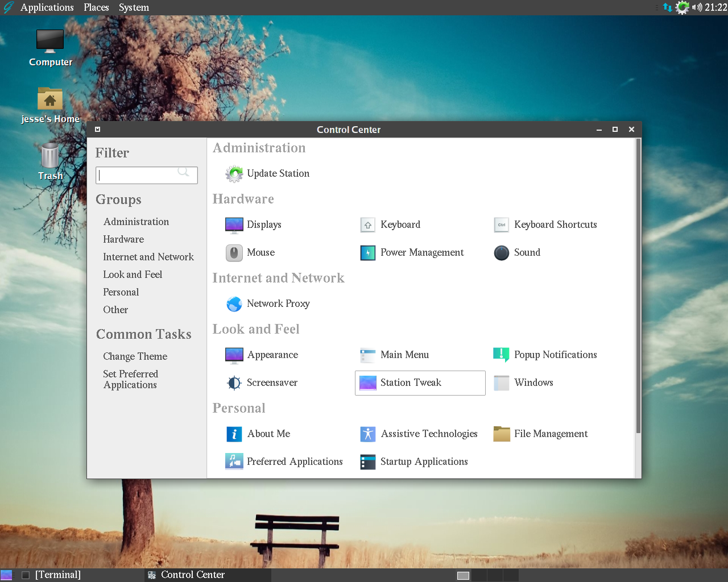
Task: Open Preferred Applications icon
Action: (x=234, y=462)
